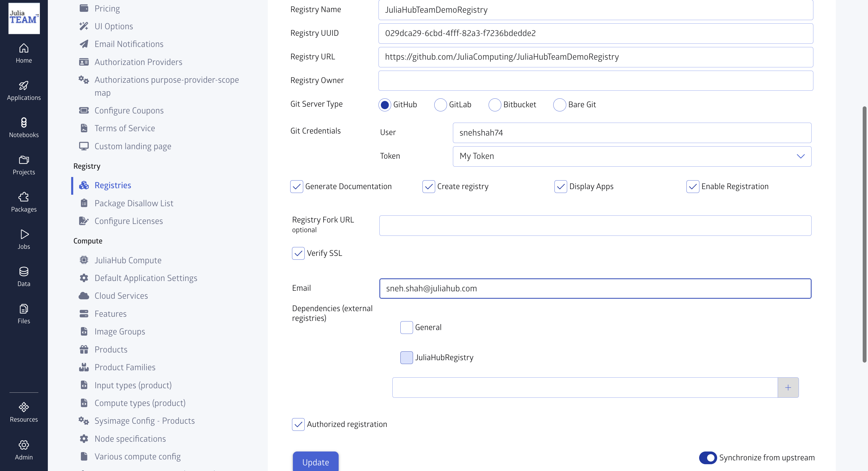This screenshot has height=471, width=868.
Task: Open Resources icon in sidebar
Action: tap(24, 407)
